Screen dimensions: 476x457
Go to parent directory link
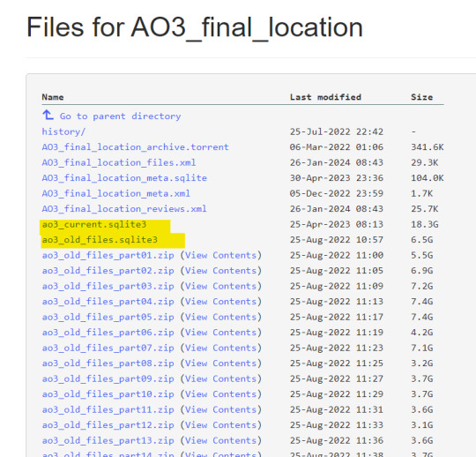(120, 116)
